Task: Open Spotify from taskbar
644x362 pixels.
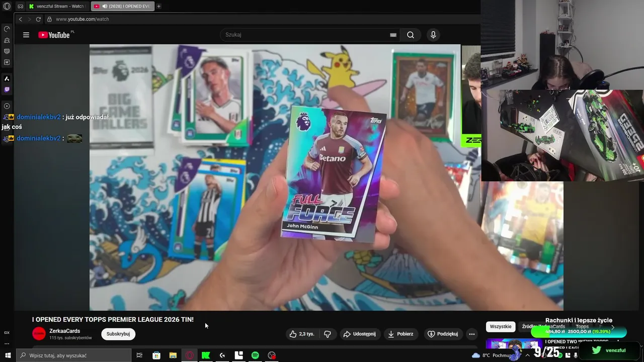Action: click(255, 355)
